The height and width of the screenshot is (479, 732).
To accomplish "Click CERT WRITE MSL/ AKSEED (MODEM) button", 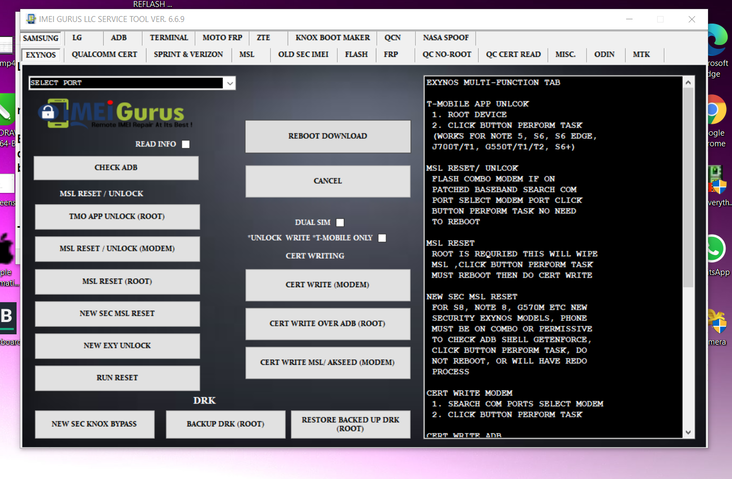I will pos(328,362).
